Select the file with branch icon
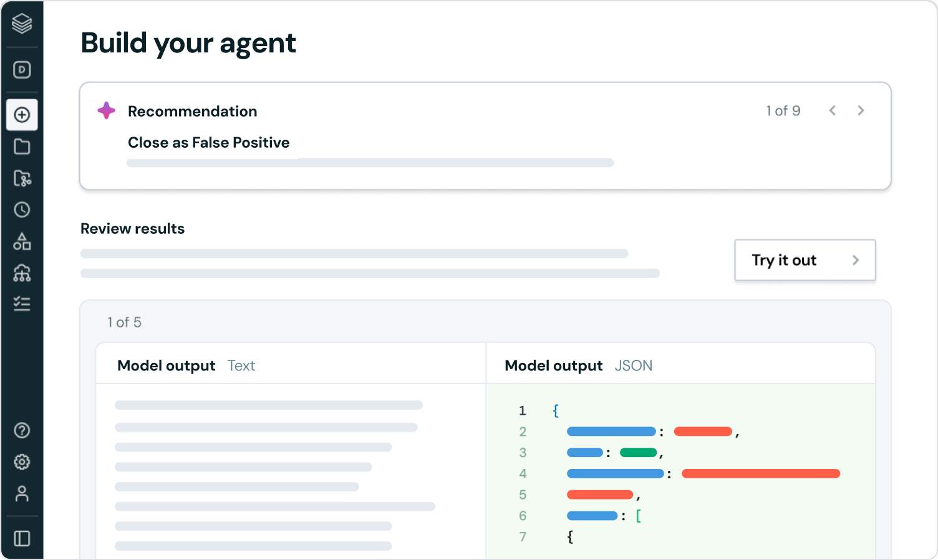The image size is (938, 560). [22, 178]
